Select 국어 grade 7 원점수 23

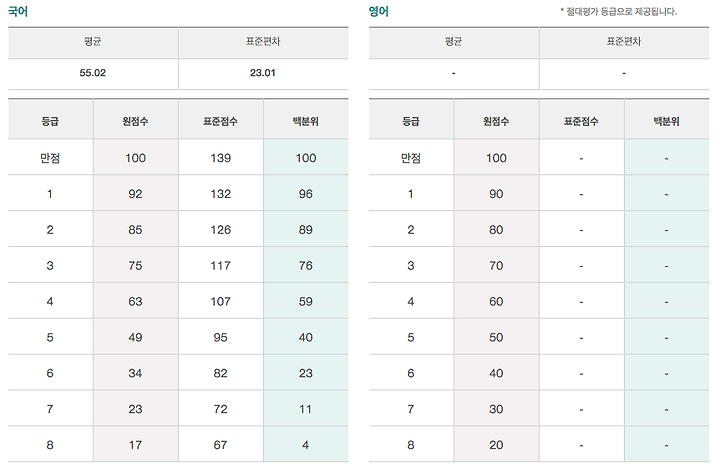(x=135, y=409)
